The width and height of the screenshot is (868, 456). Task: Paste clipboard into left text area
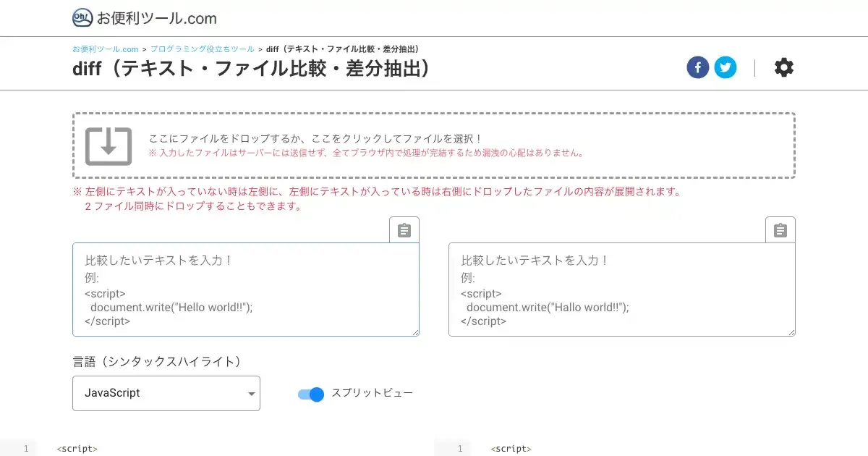404,230
